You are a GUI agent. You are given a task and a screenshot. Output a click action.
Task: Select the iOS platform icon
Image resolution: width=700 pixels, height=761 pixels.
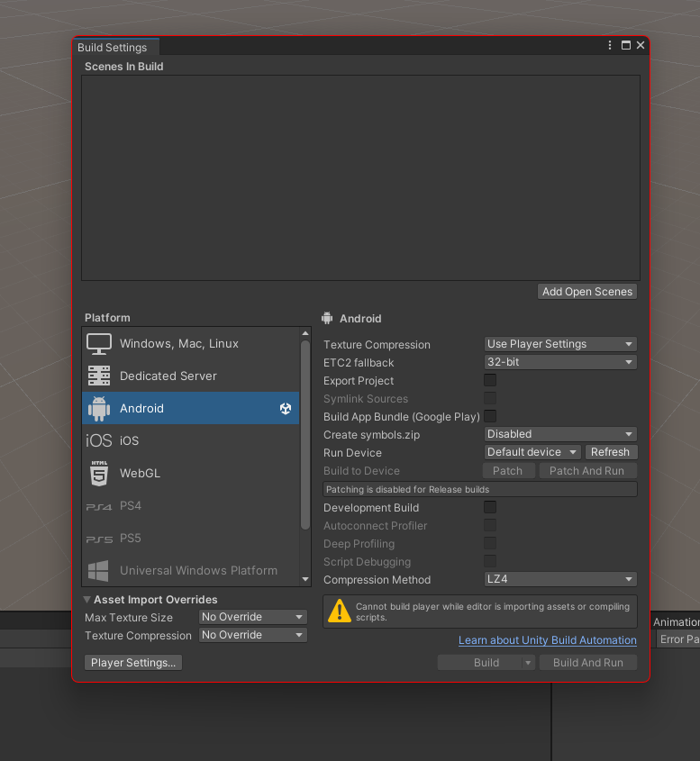coord(99,440)
